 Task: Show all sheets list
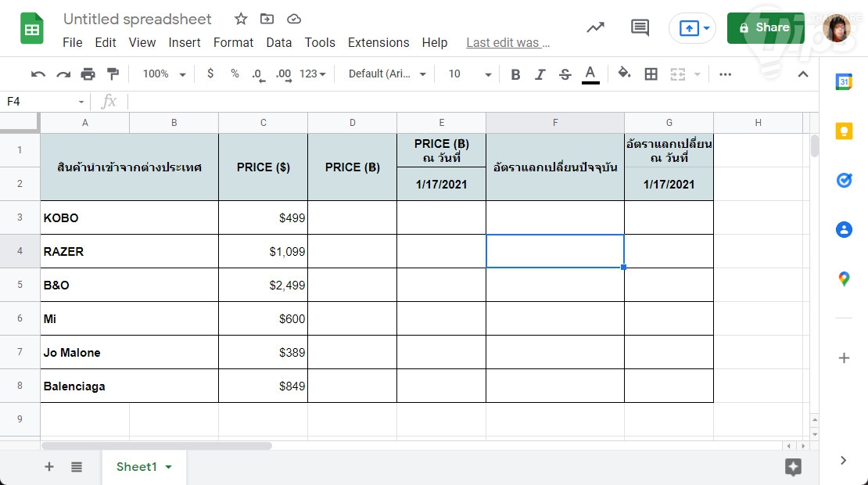click(x=77, y=467)
